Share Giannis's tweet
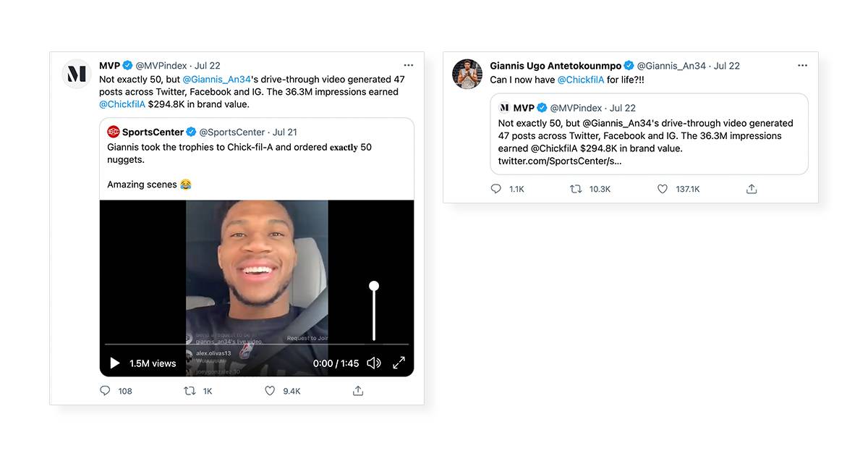The width and height of the screenshot is (868, 456). (752, 189)
